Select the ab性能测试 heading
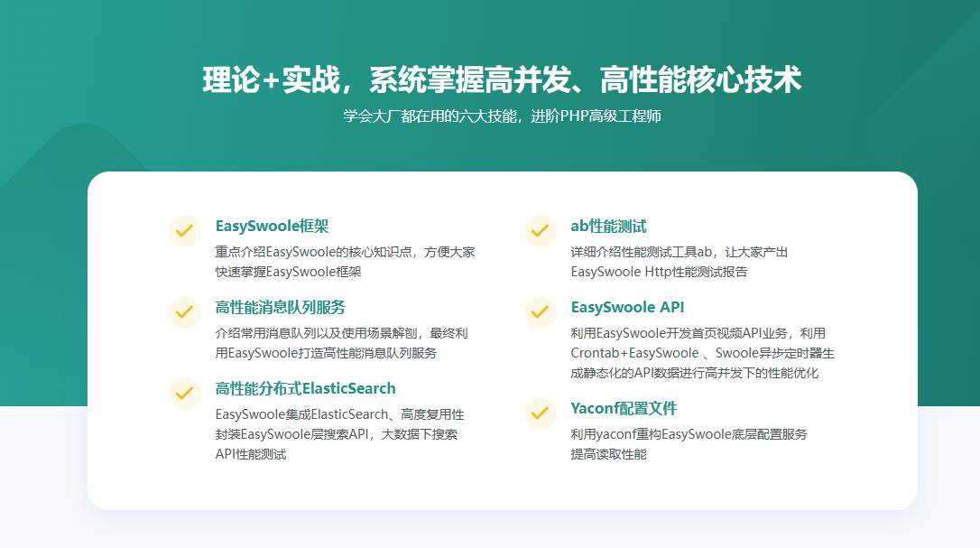Image resolution: width=980 pixels, height=548 pixels. 608,227
